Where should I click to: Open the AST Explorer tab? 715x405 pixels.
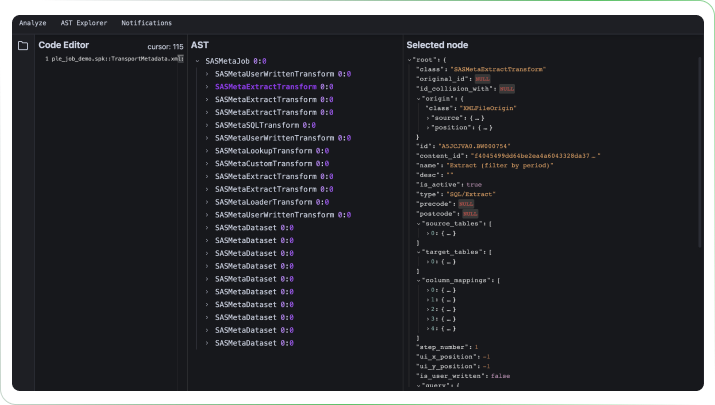84,23
